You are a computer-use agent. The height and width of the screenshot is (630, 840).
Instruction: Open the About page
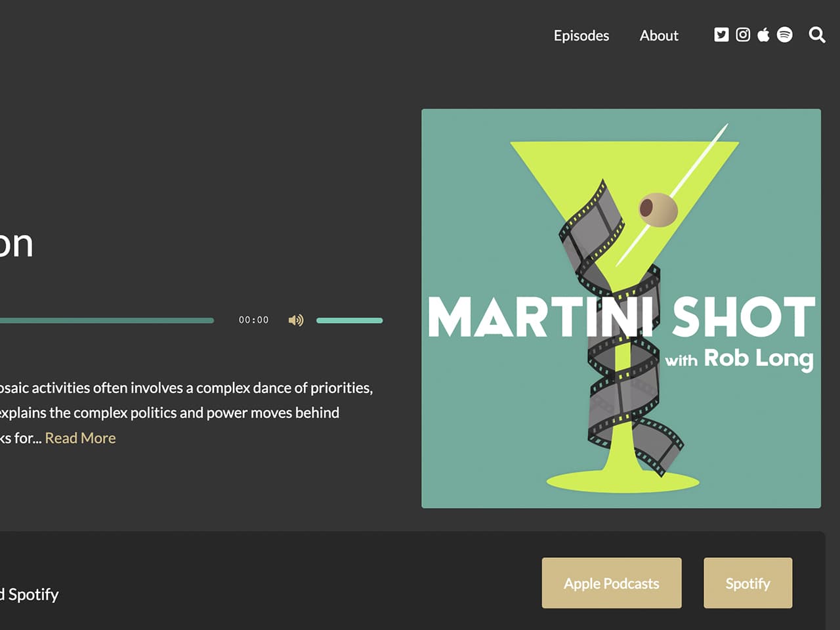pyautogui.click(x=659, y=35)
